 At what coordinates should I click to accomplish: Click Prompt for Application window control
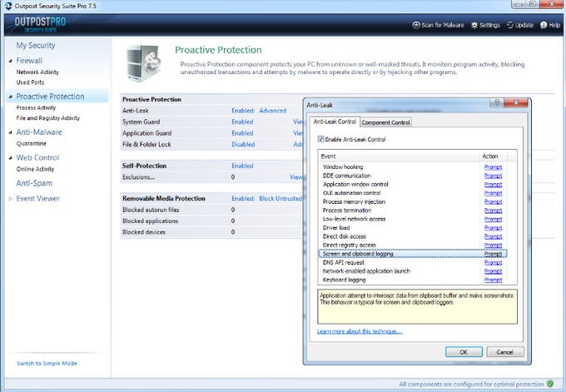coord(493,184)
